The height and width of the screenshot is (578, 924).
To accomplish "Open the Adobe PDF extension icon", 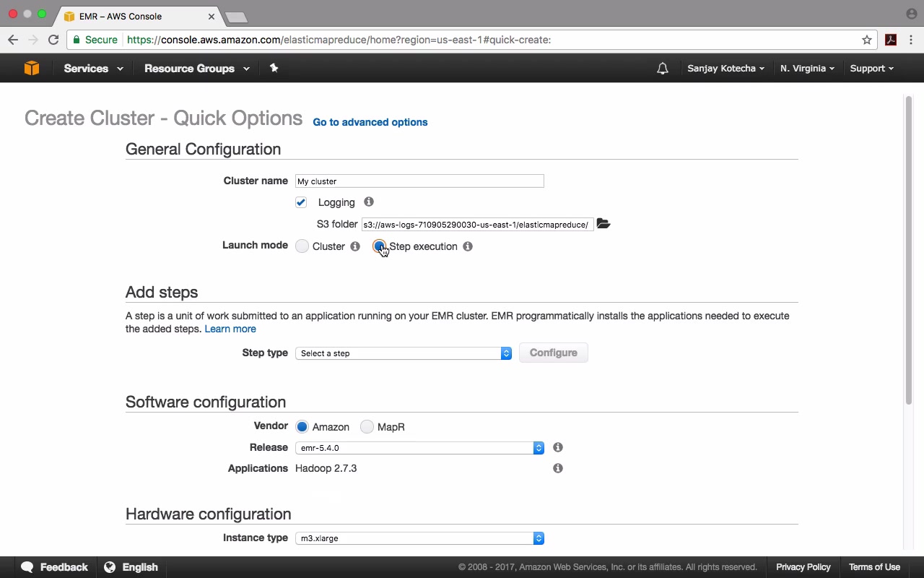I will pos(891,40).
